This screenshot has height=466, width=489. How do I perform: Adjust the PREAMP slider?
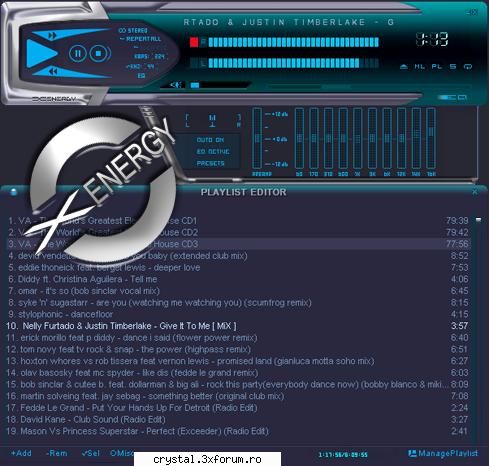point(257,138)
